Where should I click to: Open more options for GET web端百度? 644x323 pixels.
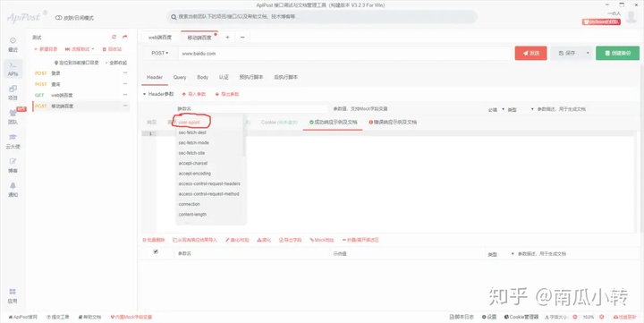(x=125, y=95)
